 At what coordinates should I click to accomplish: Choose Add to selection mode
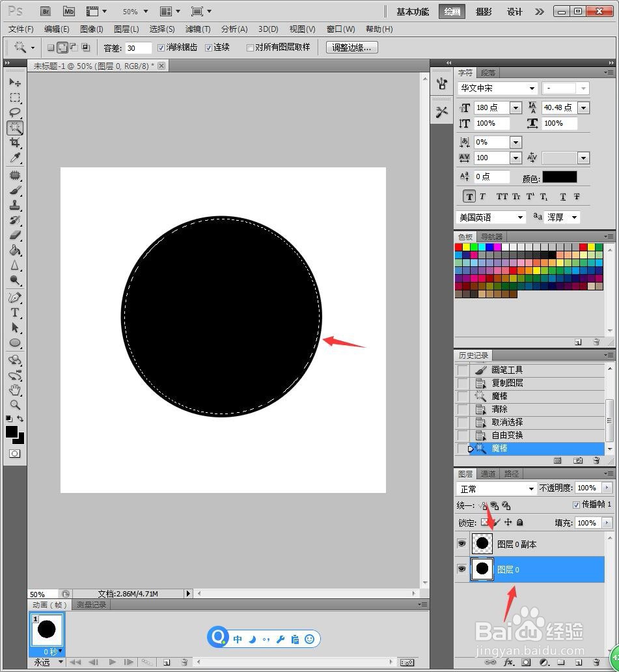point(62,48)
